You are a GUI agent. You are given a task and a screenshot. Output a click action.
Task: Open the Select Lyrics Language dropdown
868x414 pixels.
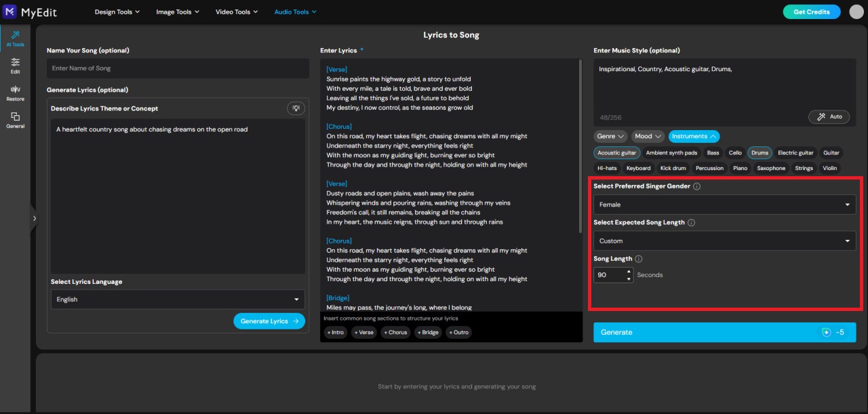[x=178, y=299]
